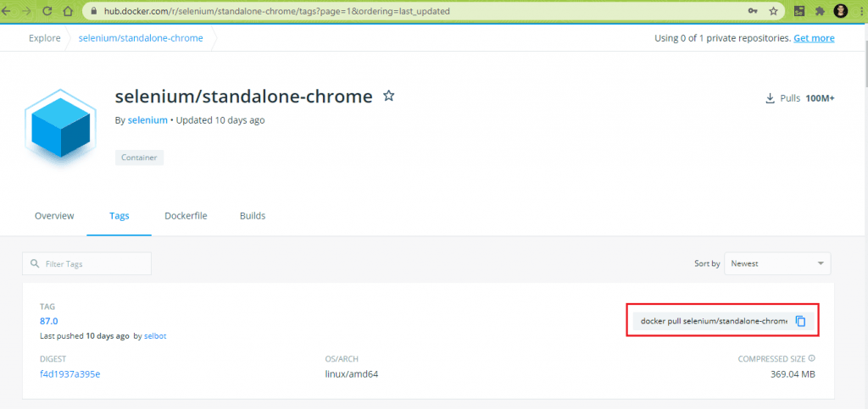Star the selenium/standalone-chrome repository
868x409 pixels.
tap(389, 96)
